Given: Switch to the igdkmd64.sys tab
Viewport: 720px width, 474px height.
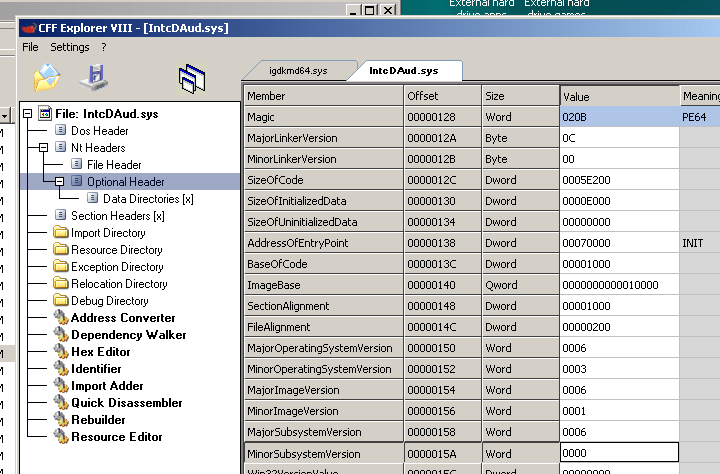Looking at the screenshot, I should click(x=298, y=71).
